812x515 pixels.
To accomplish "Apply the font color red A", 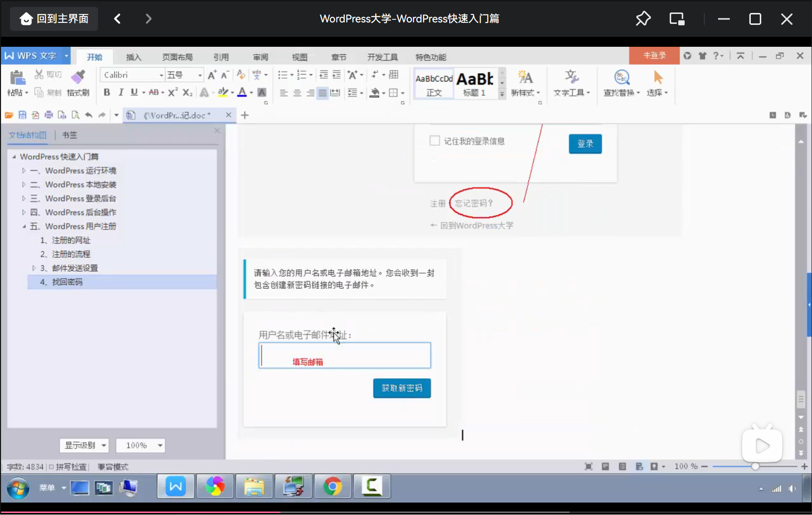I will (242, 93).
